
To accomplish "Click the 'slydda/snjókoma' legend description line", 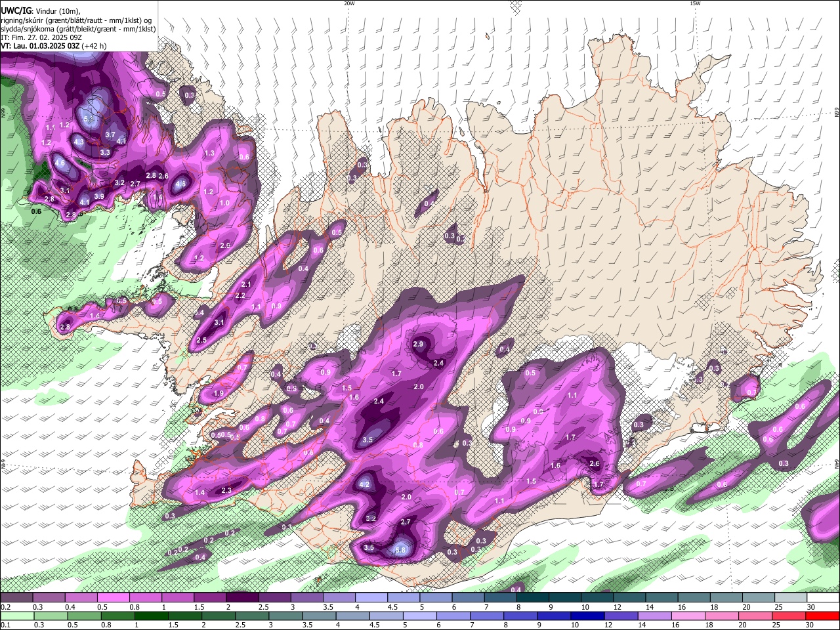I will tap(78, 29).
